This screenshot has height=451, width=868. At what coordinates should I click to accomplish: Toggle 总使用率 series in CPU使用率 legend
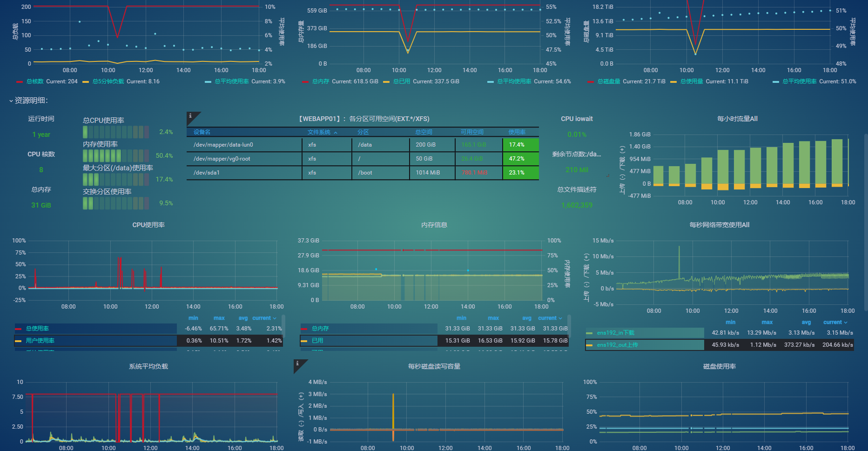(37, 329)
